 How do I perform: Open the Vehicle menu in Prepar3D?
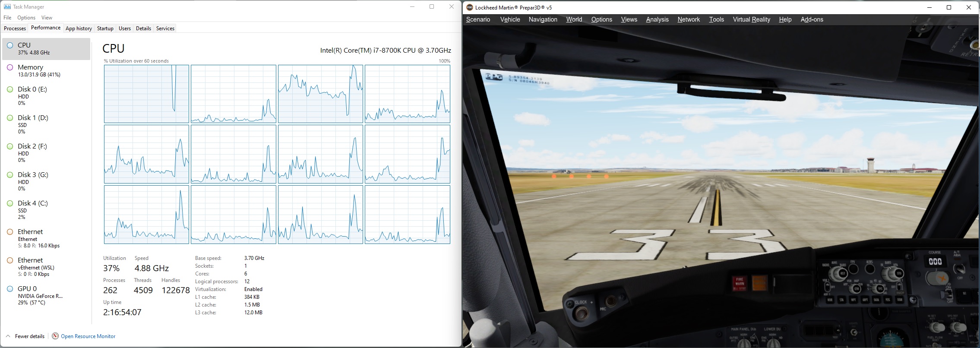[x=510, y=19]
